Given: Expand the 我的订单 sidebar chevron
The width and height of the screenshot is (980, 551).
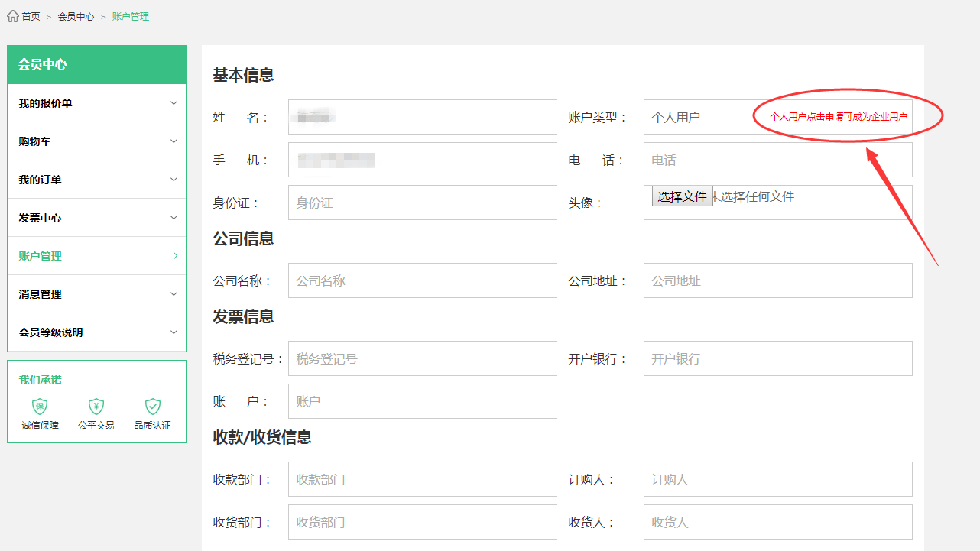Looking at the screenshot, I should click(x=174, y=180).
